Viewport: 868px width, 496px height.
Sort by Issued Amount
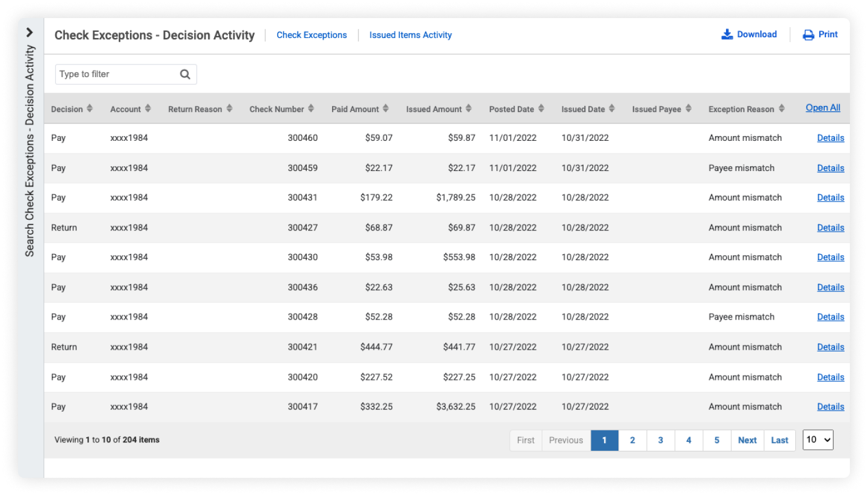469,109
